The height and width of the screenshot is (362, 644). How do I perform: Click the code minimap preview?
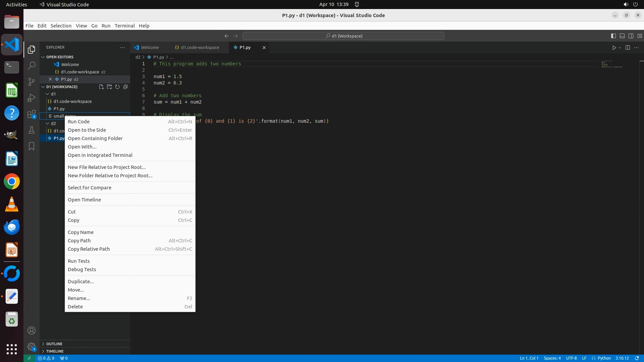pyautogui.click(x=612, y=64)
